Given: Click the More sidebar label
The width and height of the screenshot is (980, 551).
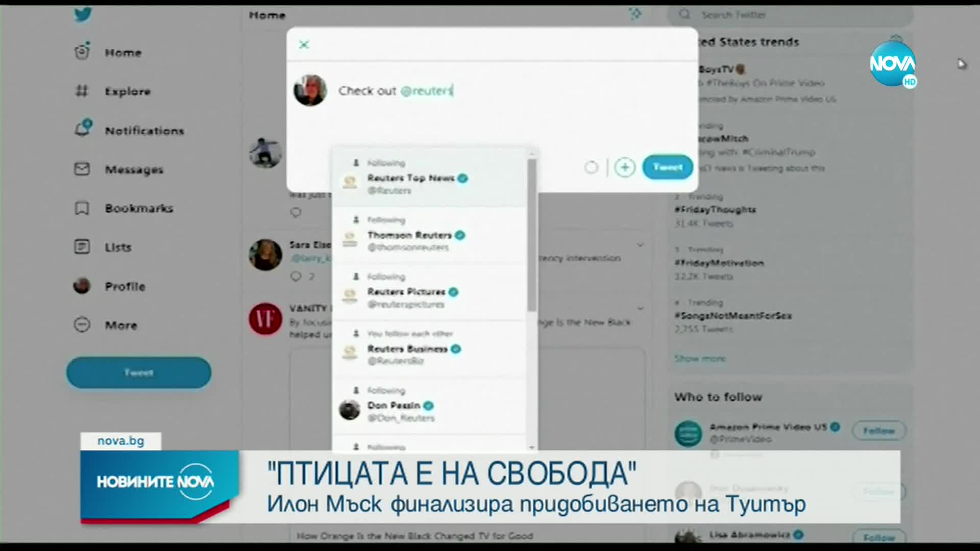Looking at the screenshot, I should [121, 325].
